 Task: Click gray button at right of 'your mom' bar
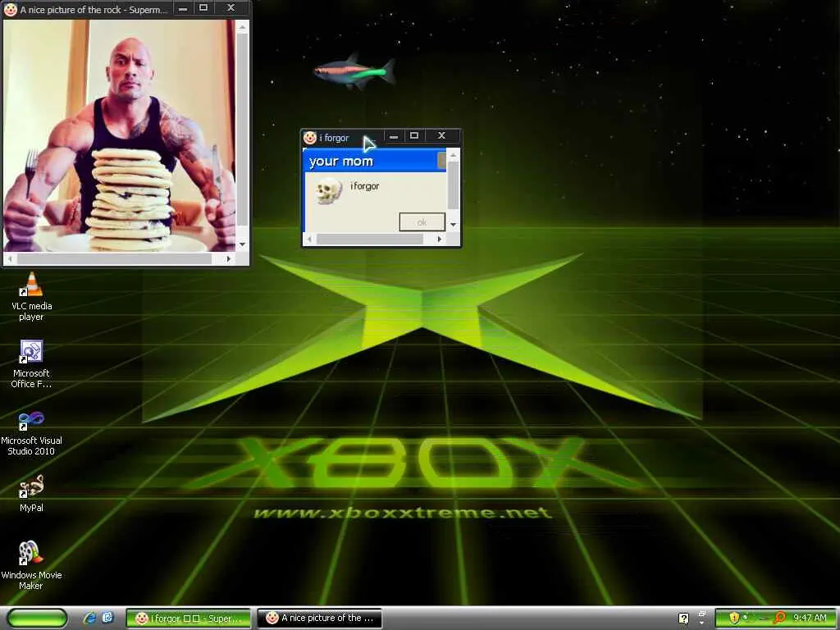point(441,160)
